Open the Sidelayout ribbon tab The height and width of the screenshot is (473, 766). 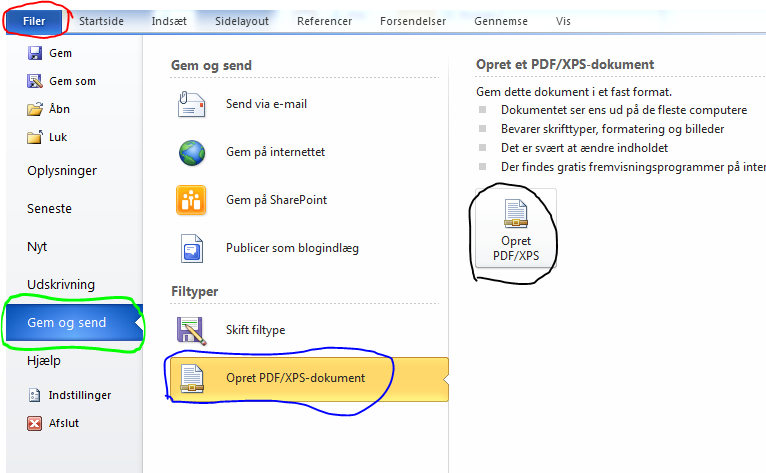click(242, 22)
